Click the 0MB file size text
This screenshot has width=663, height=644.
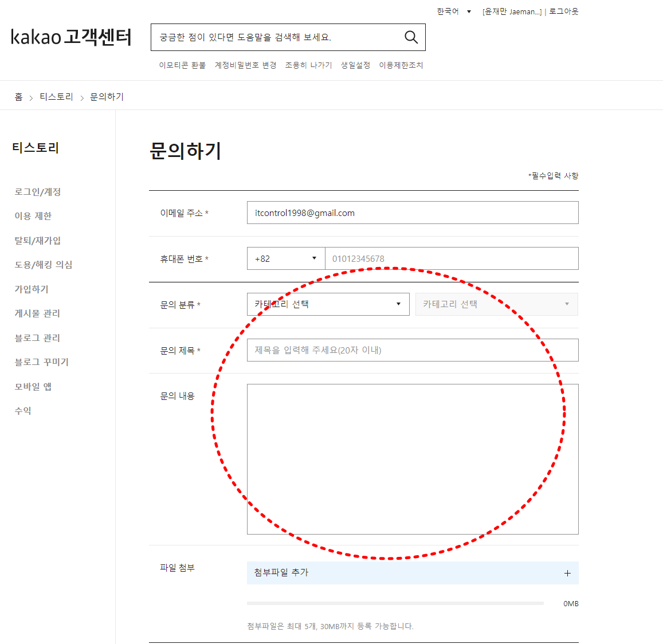[571, 604]
